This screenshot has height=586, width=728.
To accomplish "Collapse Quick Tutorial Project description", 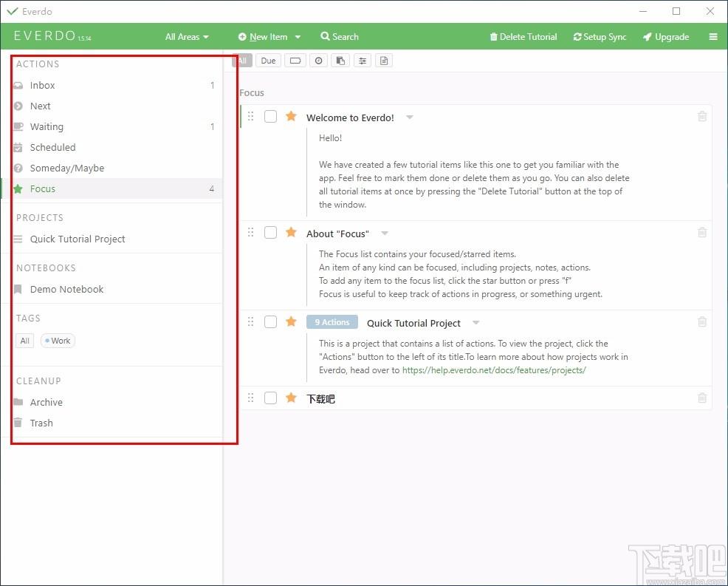I will point(476,322).
